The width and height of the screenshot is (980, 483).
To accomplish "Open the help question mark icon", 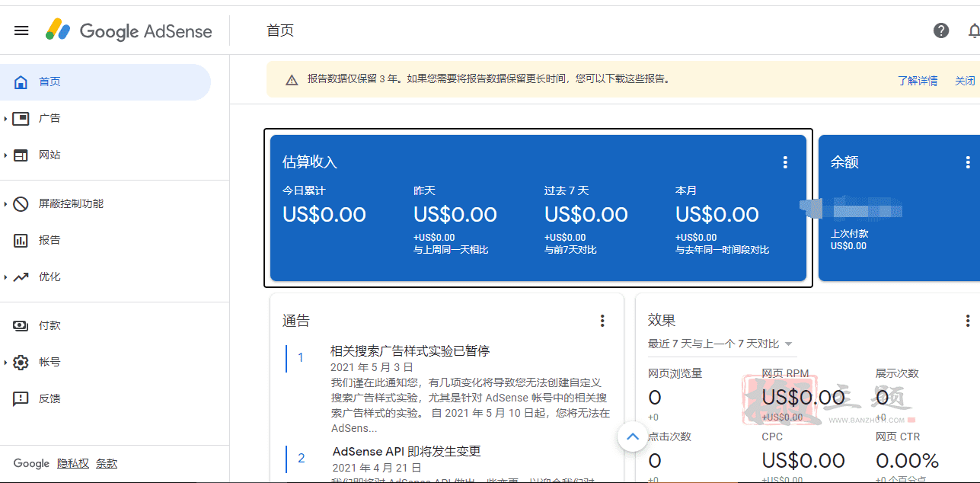I will 941,30.
